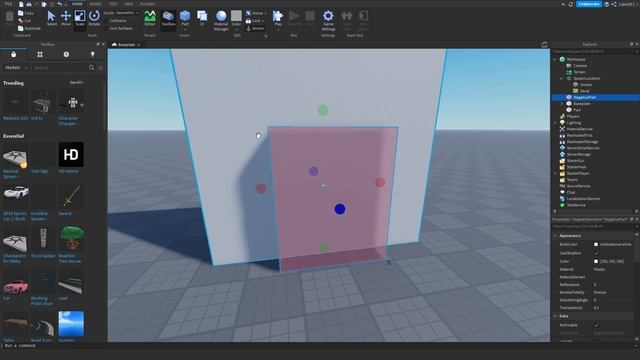Expand the Baseplate tree node

(x=562, y=104)
